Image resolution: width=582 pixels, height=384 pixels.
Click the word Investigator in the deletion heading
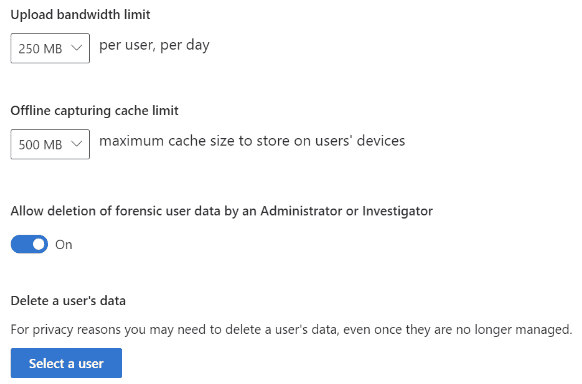(398, 211)
